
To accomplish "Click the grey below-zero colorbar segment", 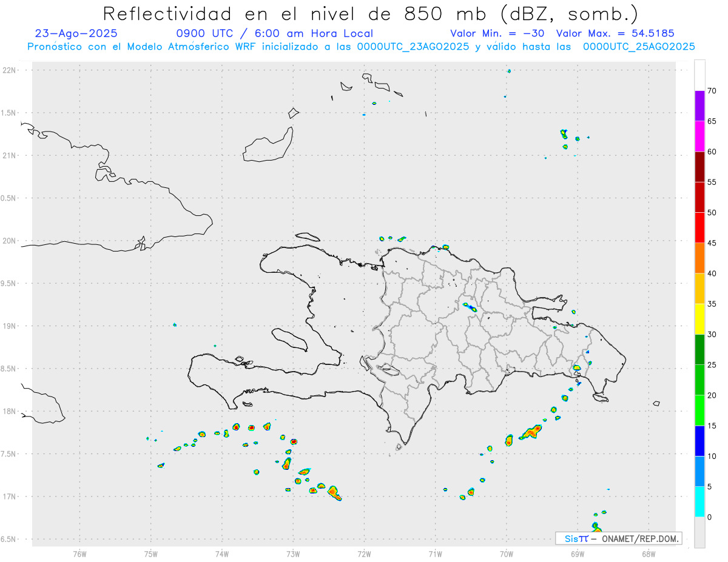I will (699, 532).
